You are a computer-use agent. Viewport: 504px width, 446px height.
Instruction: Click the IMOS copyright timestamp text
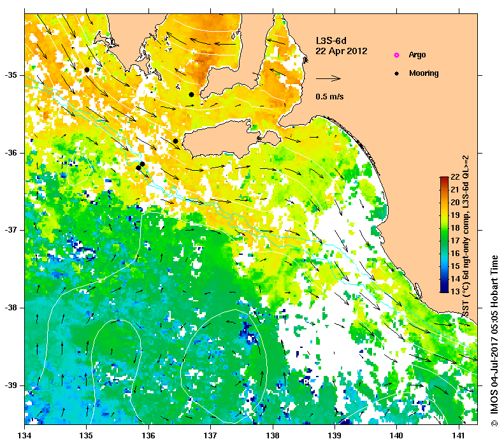(x=494, y=341)
